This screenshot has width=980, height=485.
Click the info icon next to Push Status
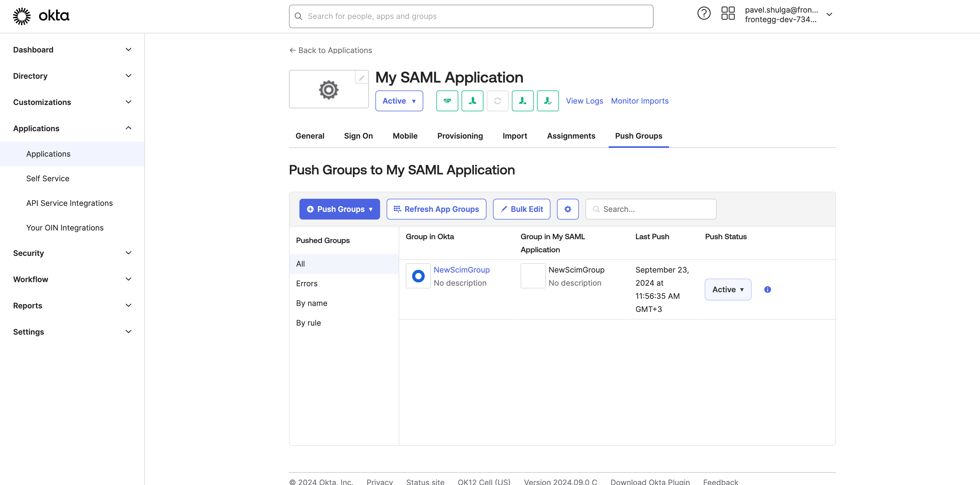[x=767, y=290]
